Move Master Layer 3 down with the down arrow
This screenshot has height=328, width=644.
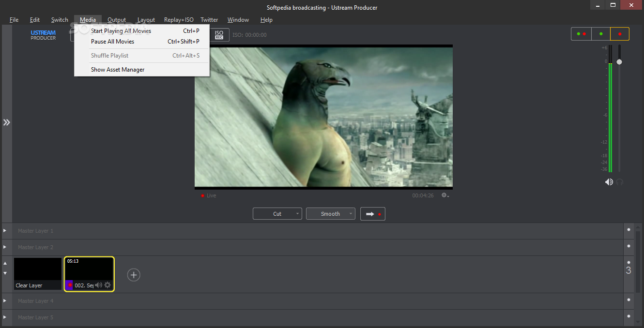[5, 273]
